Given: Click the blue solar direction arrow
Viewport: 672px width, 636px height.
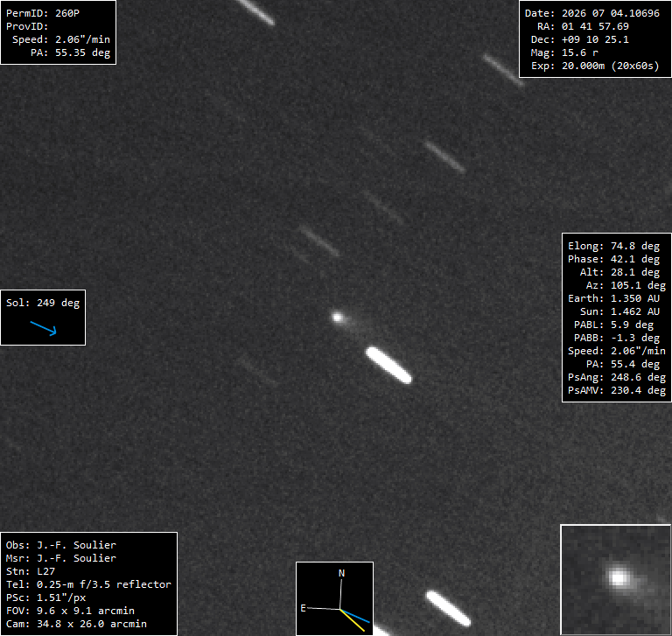Looking at the screenshot, I should pos(43,328).
